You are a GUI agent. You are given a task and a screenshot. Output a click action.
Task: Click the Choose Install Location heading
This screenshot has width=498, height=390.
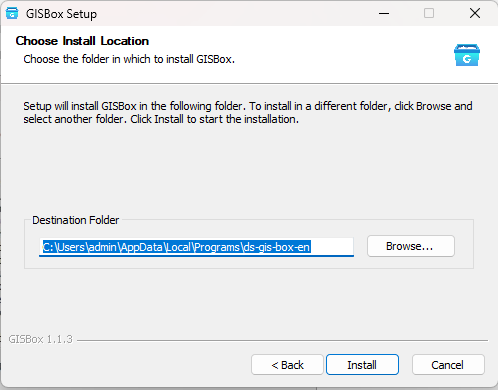(82, 41)
